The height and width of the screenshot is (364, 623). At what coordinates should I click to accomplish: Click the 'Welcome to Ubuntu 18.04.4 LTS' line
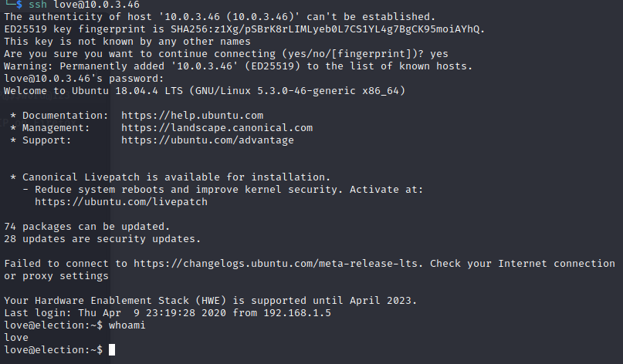205,91
